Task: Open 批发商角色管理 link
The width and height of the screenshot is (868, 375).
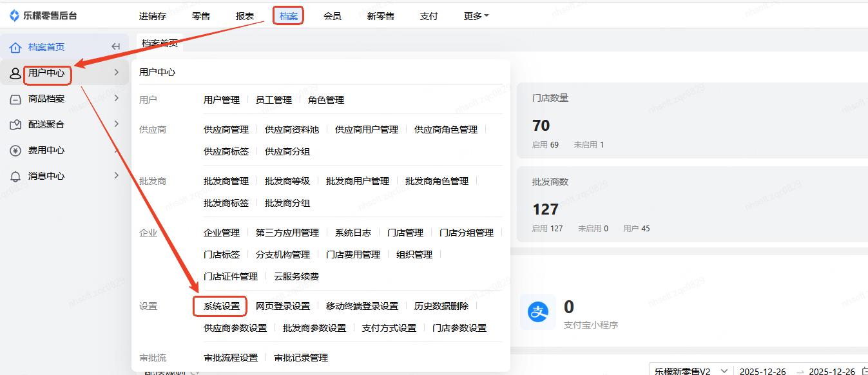Action: (x=437, y=181)
